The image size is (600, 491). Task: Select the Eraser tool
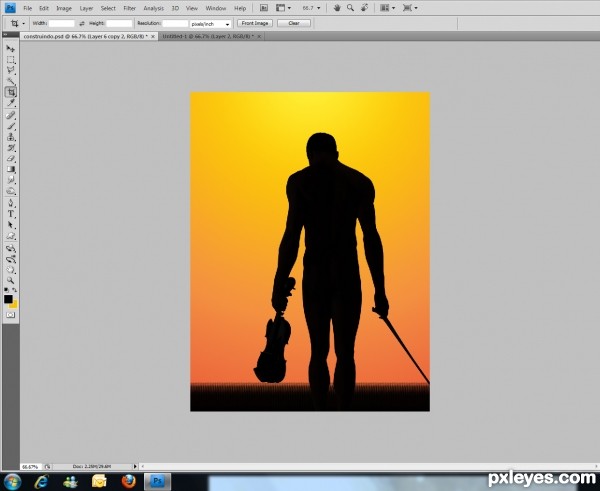[10, 158]
